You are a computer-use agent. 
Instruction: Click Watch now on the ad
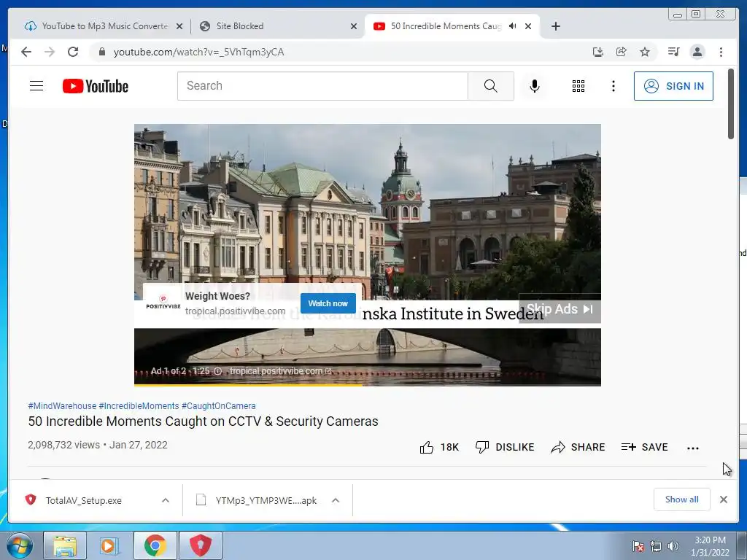coord(328,303)
